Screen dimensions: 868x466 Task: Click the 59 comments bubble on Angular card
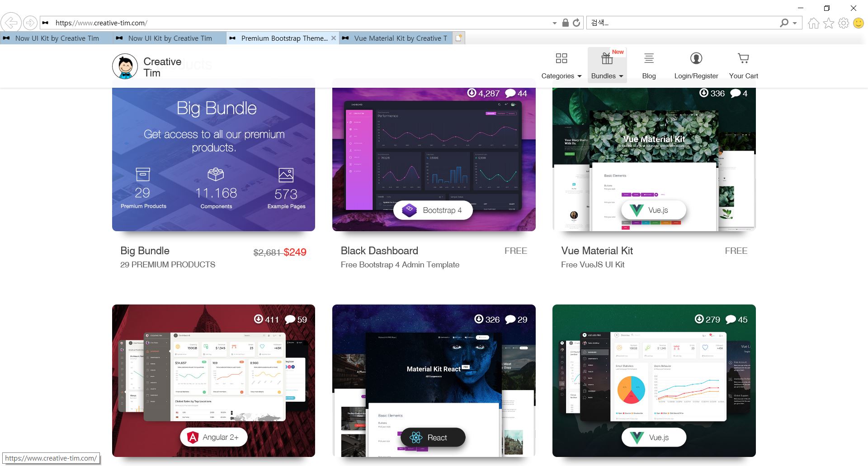point(290,319)
